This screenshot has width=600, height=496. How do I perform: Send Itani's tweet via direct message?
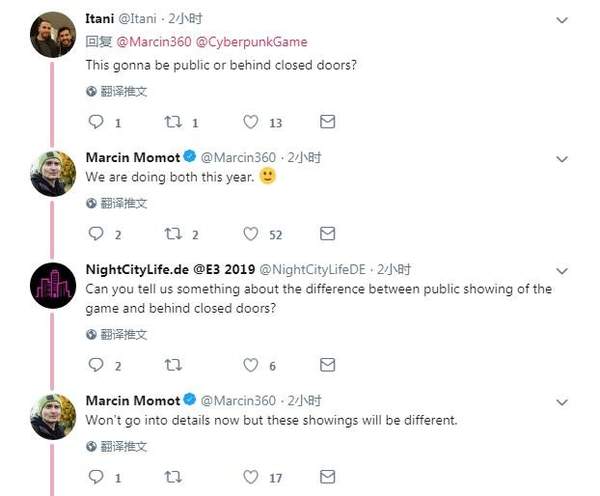coord(327,122)
